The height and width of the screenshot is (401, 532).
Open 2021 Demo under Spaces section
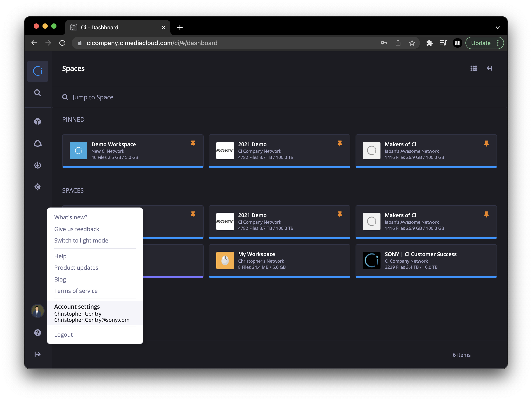pyautogui.click(x=280, y=222)
